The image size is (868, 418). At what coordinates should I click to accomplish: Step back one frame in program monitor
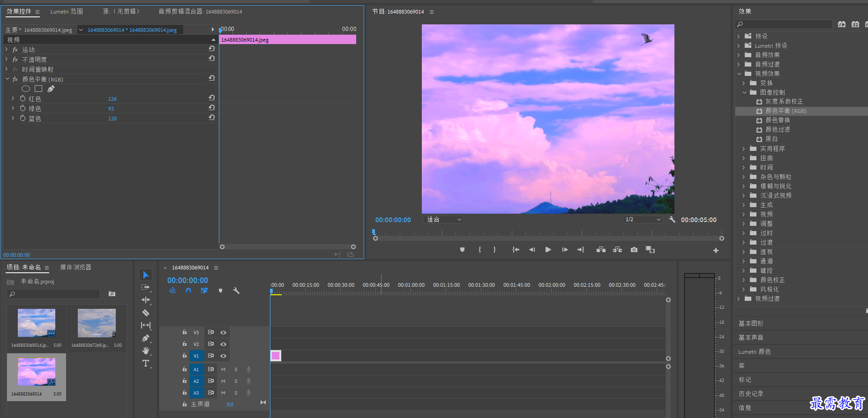pyautogui.click(x=532, y=250)
